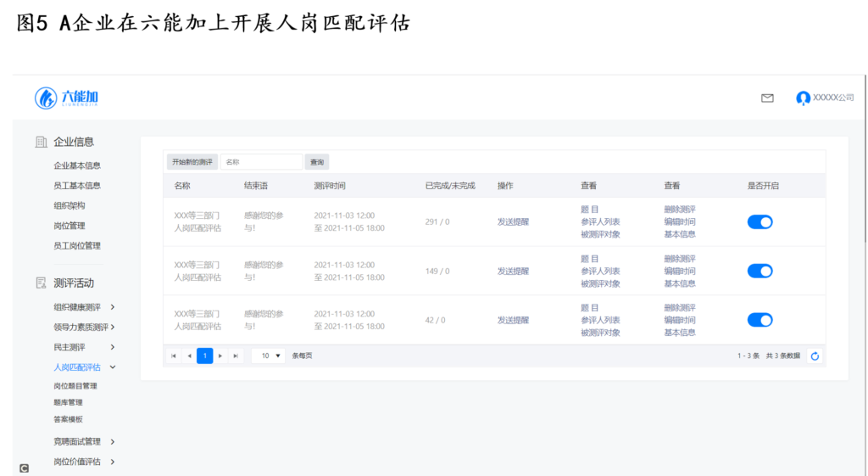Click the 企业信息 building icon
Viewport: 868px width, 476px height.
click(41, 142)
